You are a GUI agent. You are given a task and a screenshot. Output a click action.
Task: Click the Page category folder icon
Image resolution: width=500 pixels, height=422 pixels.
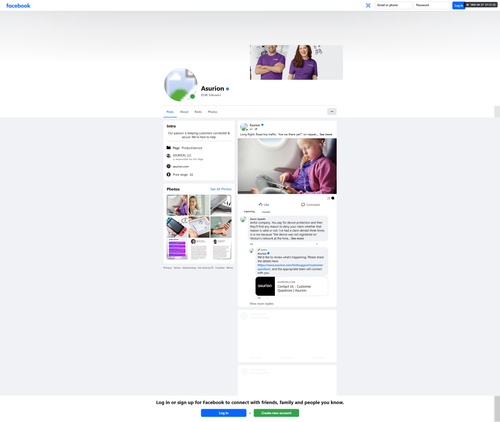point(169,148)
